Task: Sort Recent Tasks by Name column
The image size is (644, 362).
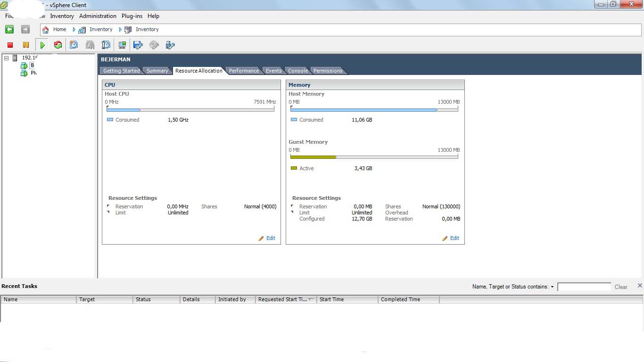Action: coord(39,299)
